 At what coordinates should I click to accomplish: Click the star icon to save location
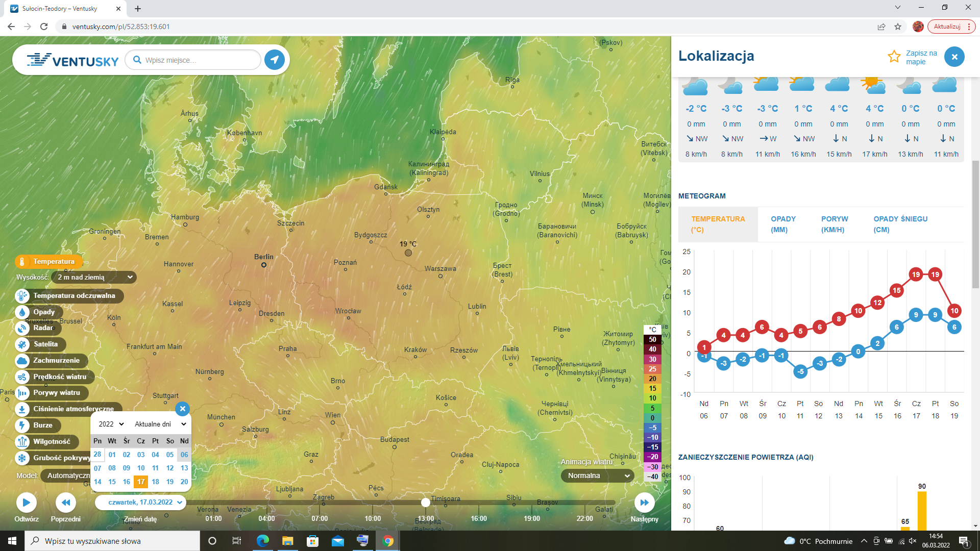pyautogui.click(x=894, y=57)
